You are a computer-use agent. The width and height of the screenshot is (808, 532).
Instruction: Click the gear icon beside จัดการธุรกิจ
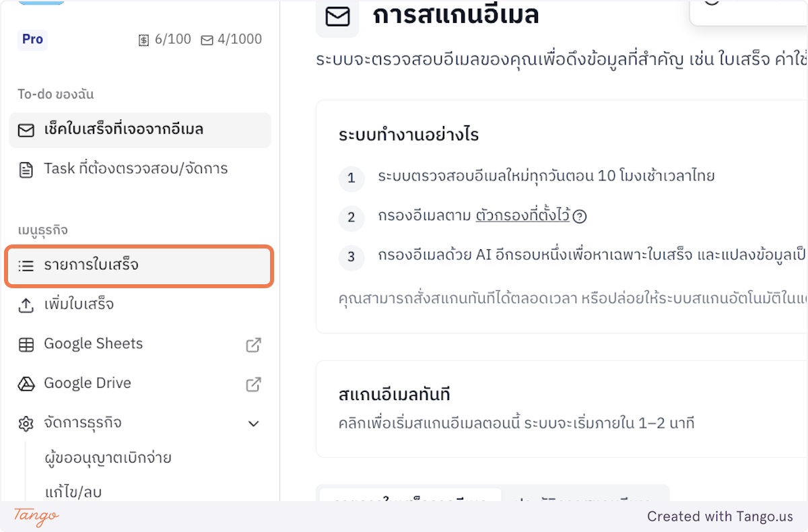[26, 424]
